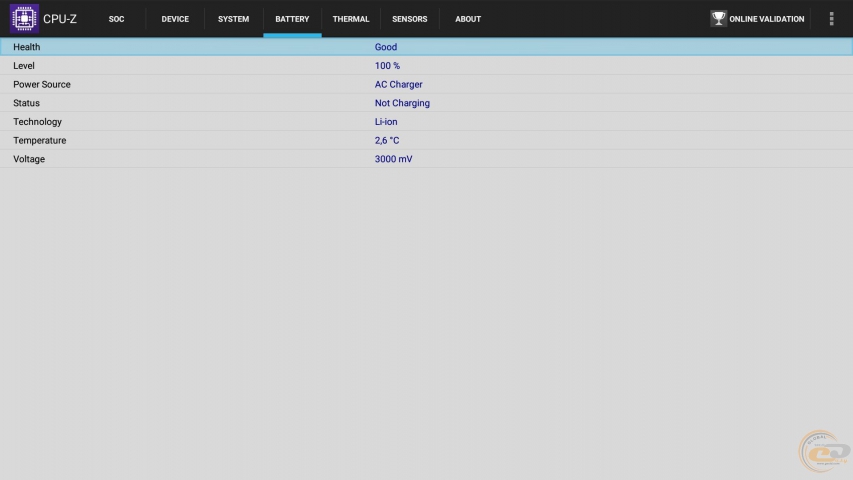Click the CPU-Z title text
The image size is (853, 480).
[60, 19]
